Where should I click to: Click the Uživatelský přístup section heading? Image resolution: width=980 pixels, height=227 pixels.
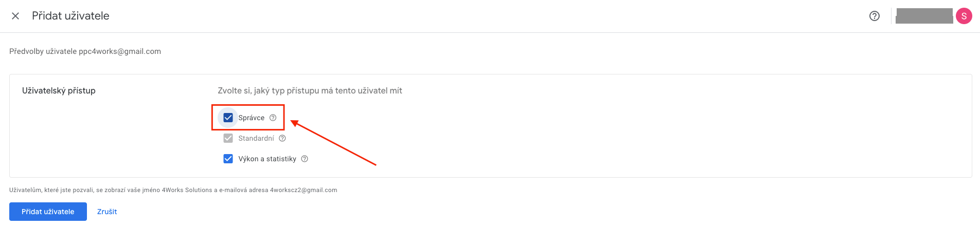59,90
